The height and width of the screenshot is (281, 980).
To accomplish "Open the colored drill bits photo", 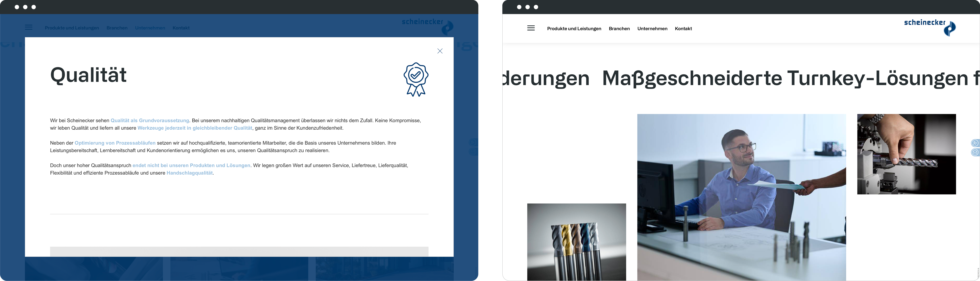I will point(576,242).
